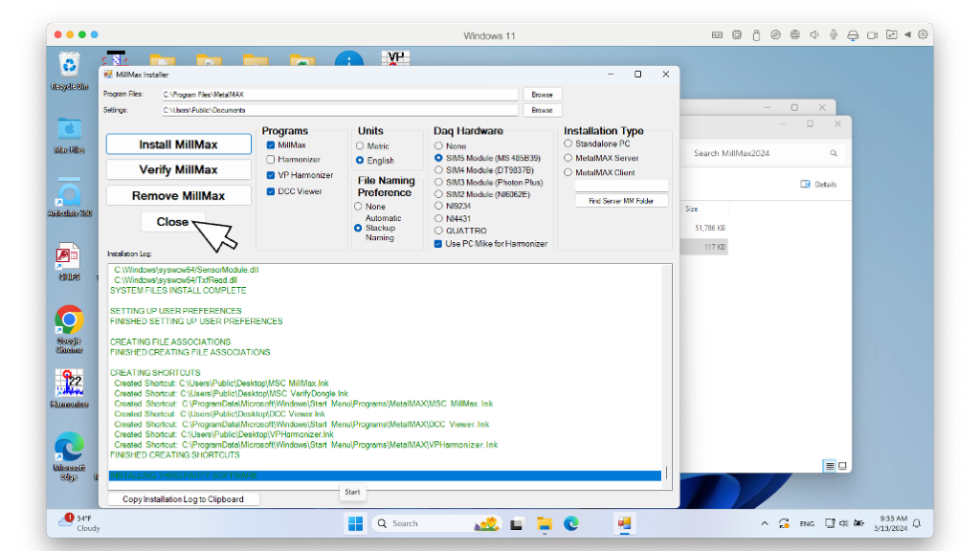Screen dimensions: 980x551
Task: Open Microsoft Edge from the taskbar
Action: [x=571, y=523]
